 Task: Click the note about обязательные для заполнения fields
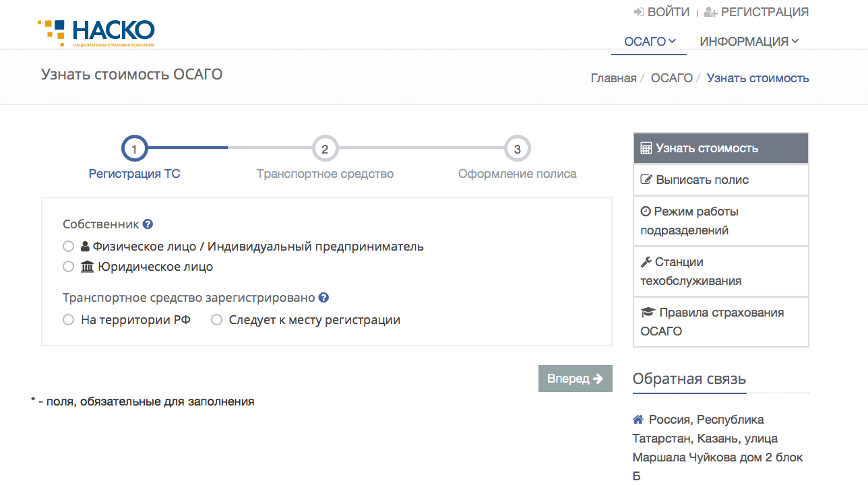click(143, 401)
